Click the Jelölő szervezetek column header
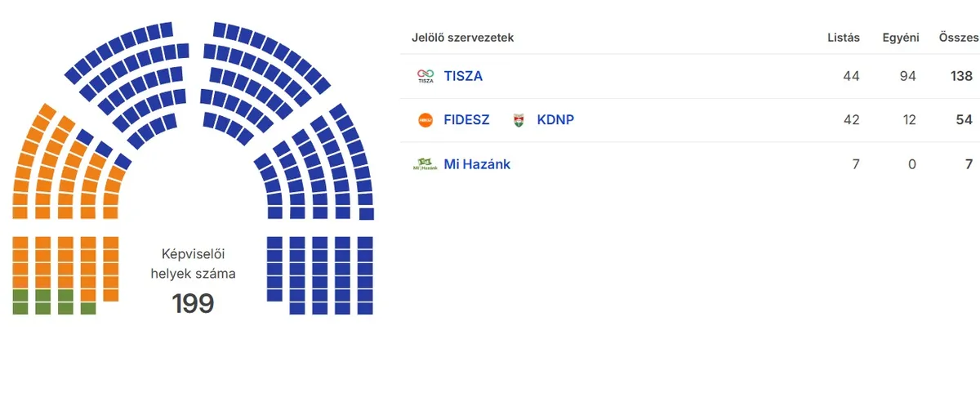Image resolution: width=980 pixels, height=398 pixels. 462,38
